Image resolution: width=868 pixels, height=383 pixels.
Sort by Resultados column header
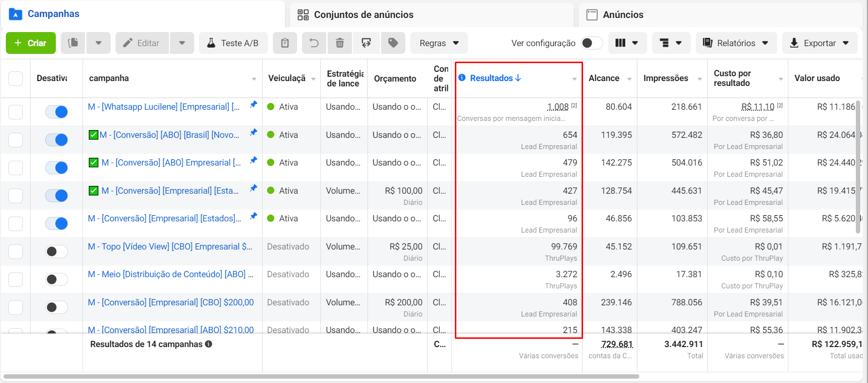click(x=495, y=78)
